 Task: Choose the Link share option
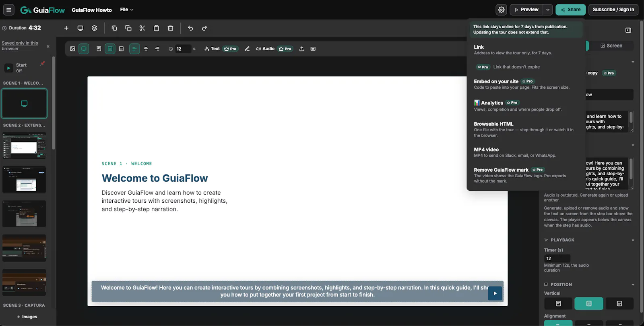pos(526,50)
